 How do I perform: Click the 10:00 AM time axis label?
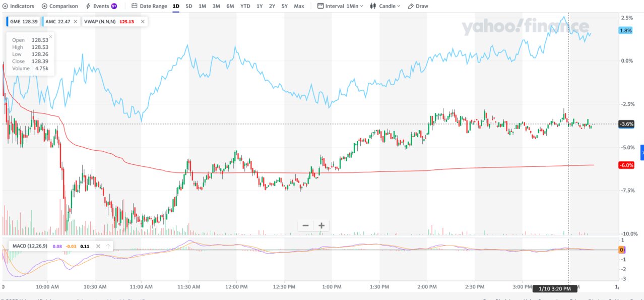click(x=46, y=287)
